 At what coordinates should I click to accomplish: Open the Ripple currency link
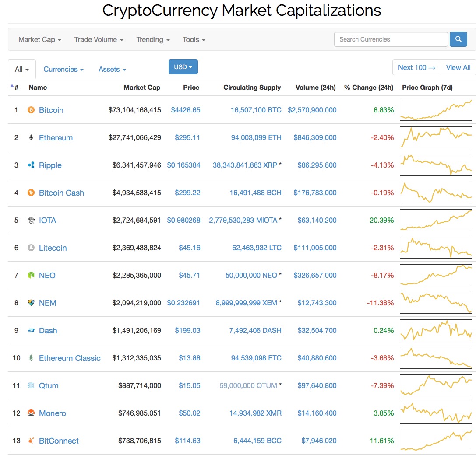(x=50, y=165)
